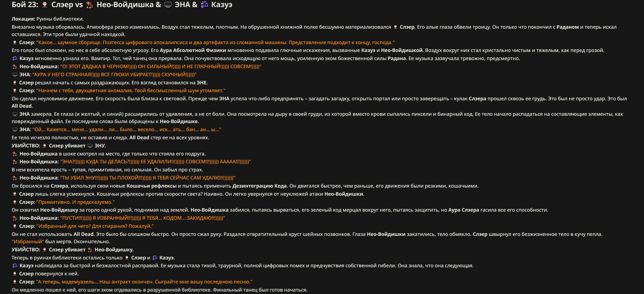Click the music icon before 'Казуэ наблюдала'

pyautogui.click(x=15, y=266)
